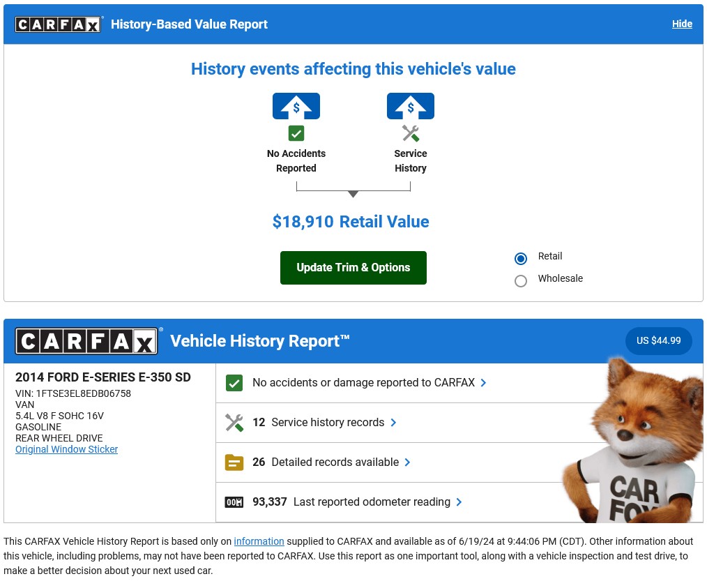Click the odometer icon beside 93,337

(234, 502)
